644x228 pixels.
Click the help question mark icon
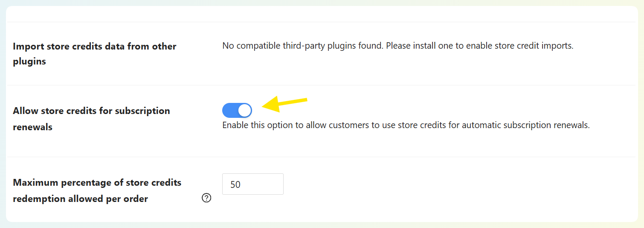pos(206,198)
